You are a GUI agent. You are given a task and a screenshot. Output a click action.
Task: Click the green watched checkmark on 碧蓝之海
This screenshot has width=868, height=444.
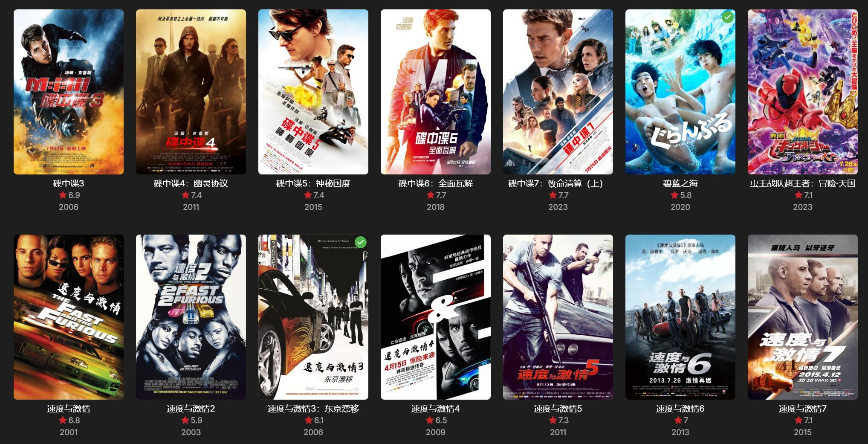coord(727,17)
